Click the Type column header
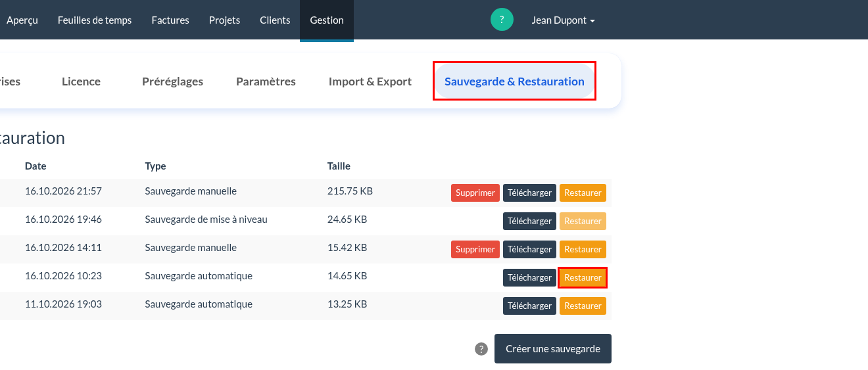The width and height of the screenshot is (868, 370). click(x=155, y=166)
